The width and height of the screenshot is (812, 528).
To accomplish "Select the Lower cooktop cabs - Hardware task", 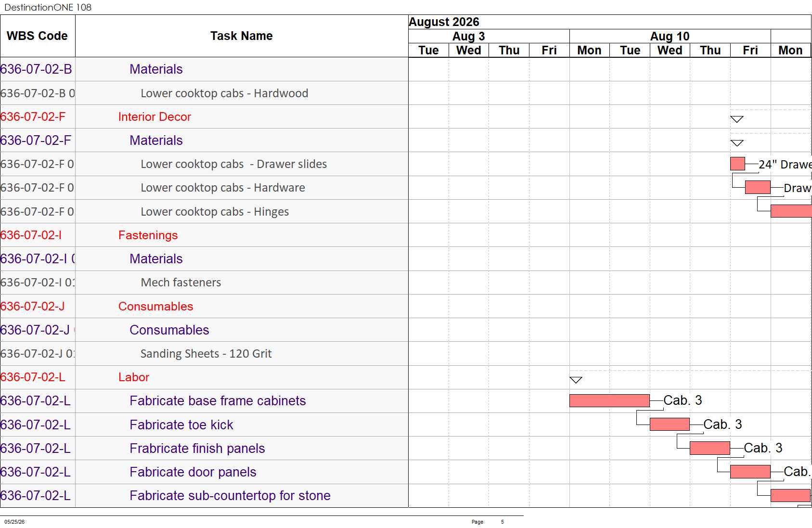I will pos(223,188).
